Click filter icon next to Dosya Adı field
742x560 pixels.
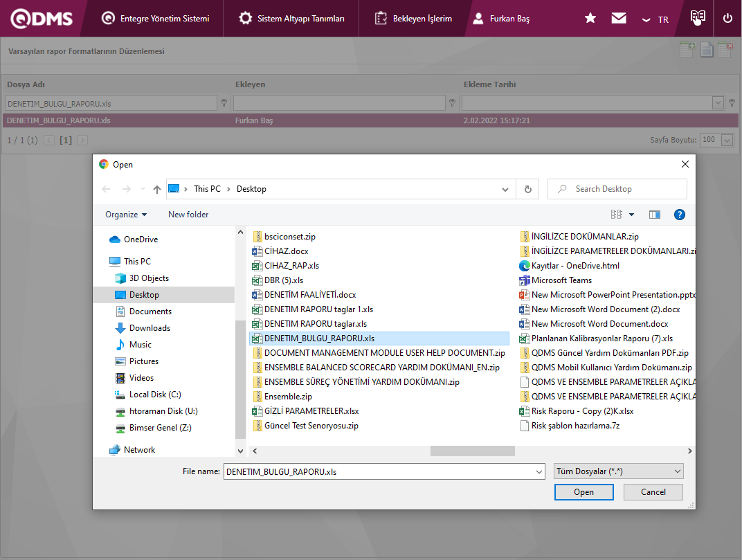[224, 102]
